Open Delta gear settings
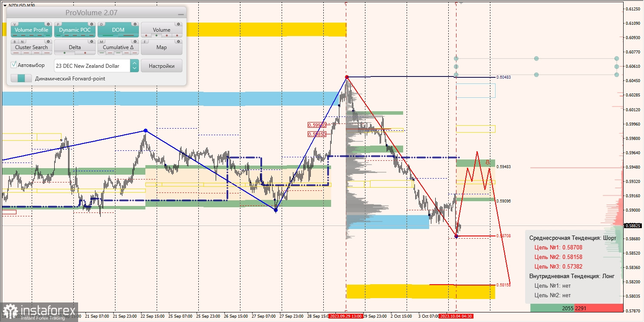 point(92,42)
